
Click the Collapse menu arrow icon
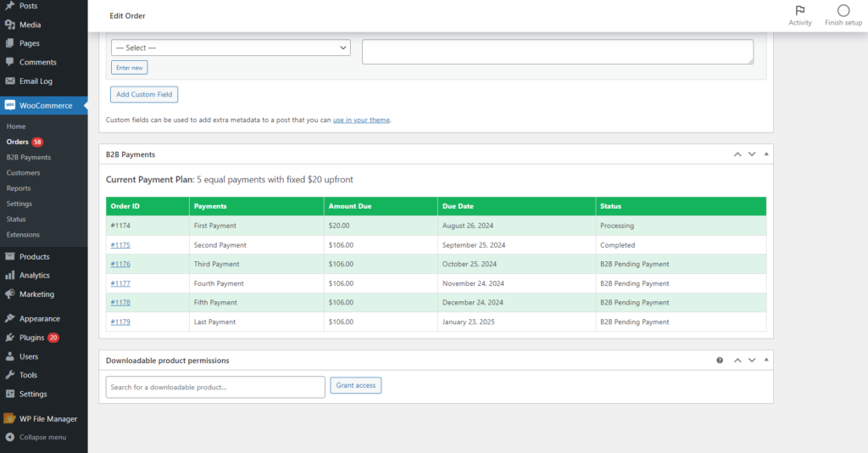pyautogui.click(x=10, y=437)
